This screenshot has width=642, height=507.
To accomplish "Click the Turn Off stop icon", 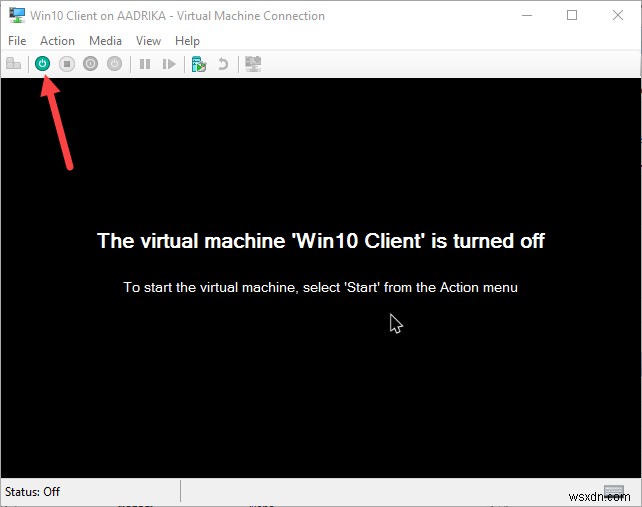I will [66, 64].
